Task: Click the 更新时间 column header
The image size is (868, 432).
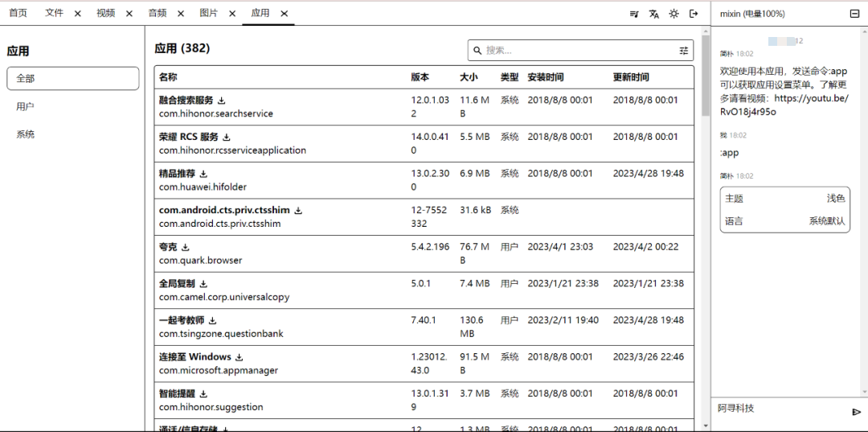Action: click(631, 77)
